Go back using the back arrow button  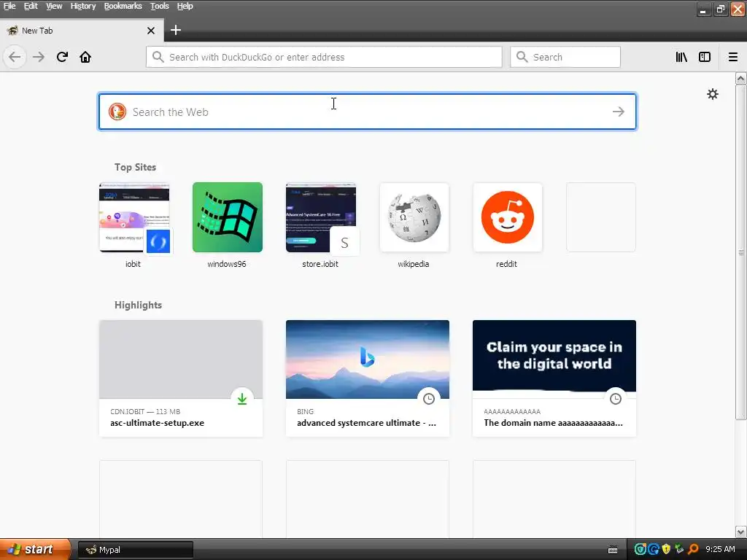[x=15, y=57]
